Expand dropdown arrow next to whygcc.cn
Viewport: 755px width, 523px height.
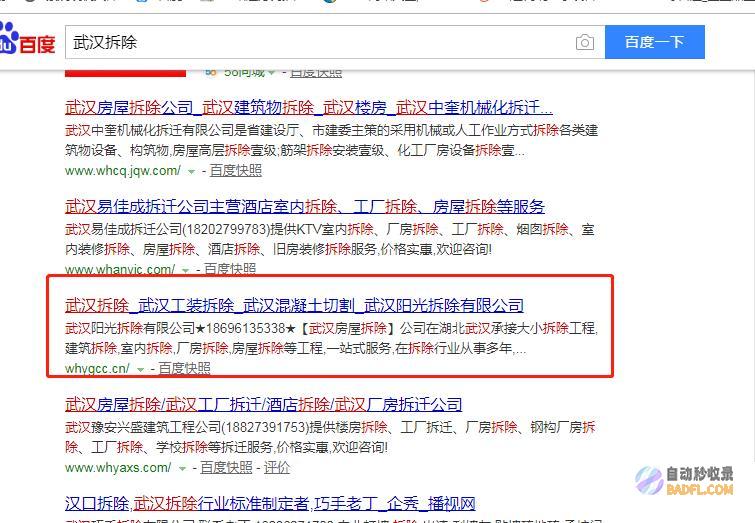point(140,369)
